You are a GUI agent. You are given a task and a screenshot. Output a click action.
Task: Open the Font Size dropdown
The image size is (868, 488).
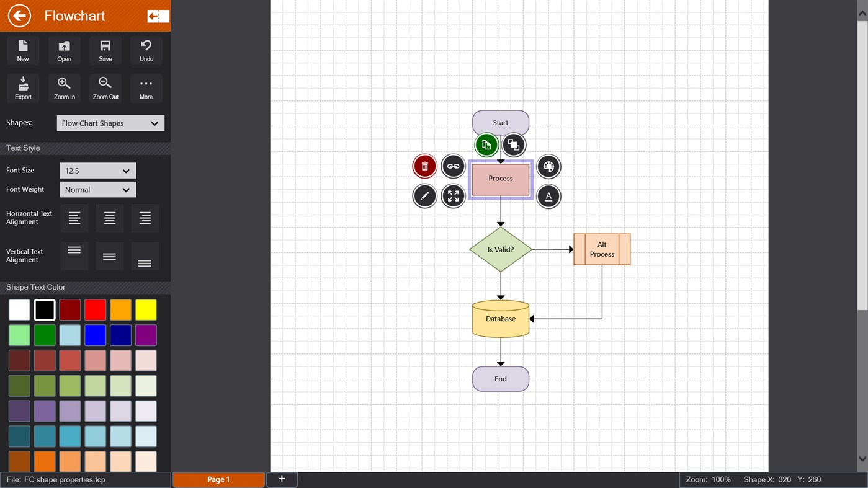point(97,170)
